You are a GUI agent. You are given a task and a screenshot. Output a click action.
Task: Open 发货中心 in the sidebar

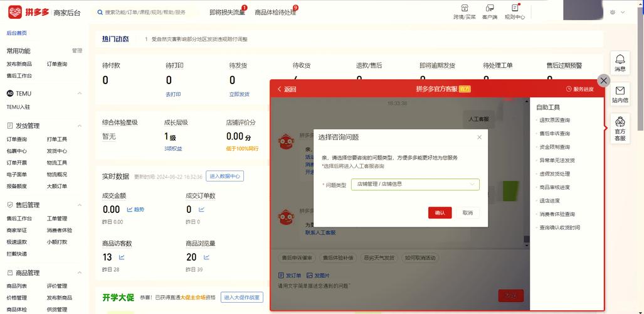coord(56,151)
